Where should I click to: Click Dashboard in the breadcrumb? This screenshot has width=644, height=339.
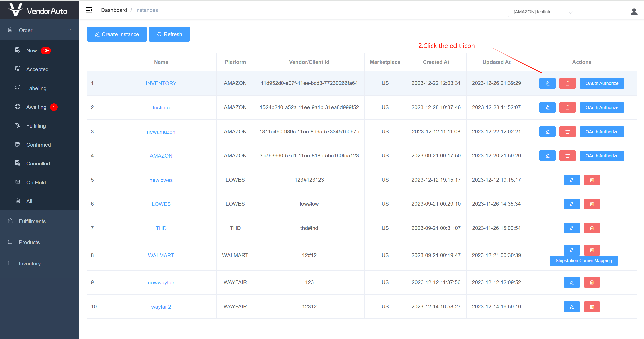click(x=114, y=10)
